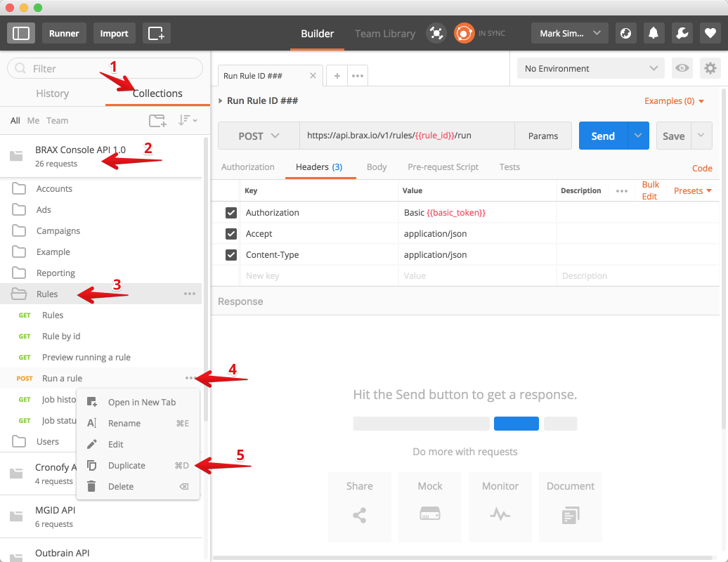Filter collections by Team
728x562 pixels.
[57, 121]
